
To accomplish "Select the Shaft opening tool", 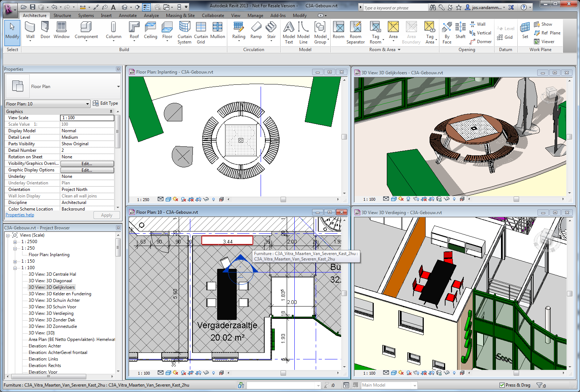I will point(460,30).
